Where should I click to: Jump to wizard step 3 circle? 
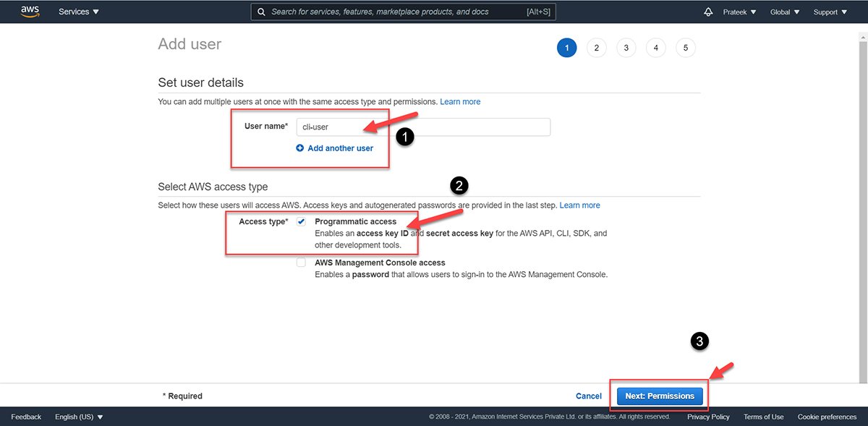[626, 48]
